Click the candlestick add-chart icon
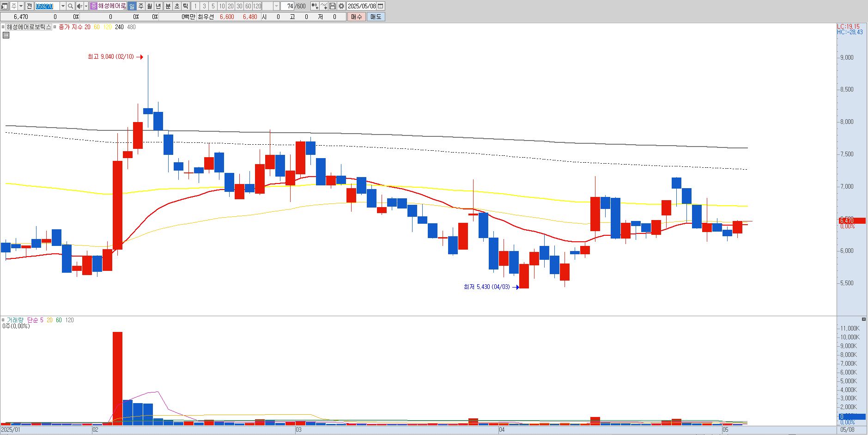The width and height of the screenshot is (868, 435). [315, 6]
